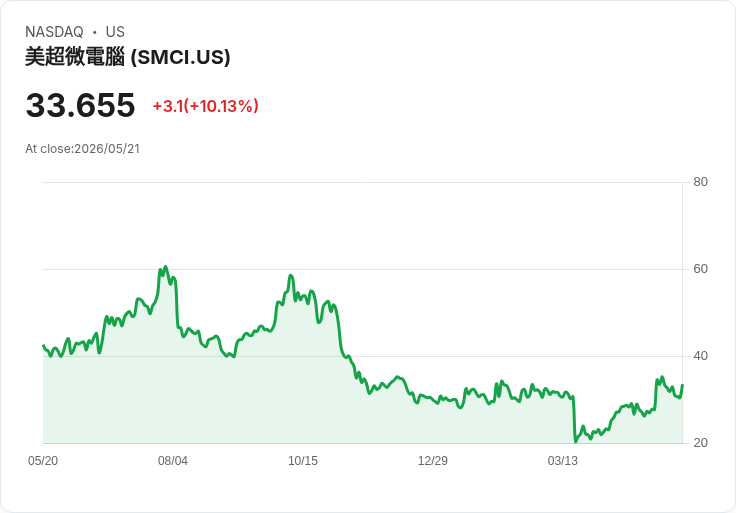
Task: Click the current price 33.655
Action: click(80, 105)
